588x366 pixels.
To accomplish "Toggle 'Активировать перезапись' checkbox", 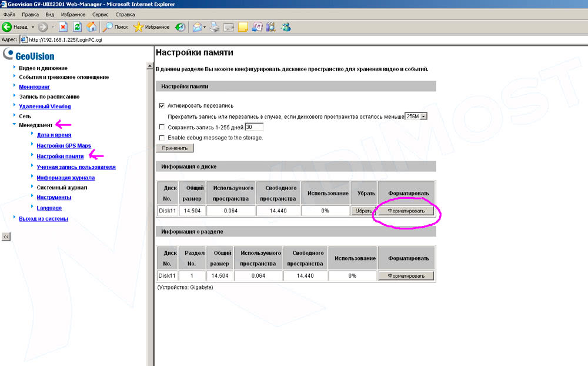I will coord(162,106).
